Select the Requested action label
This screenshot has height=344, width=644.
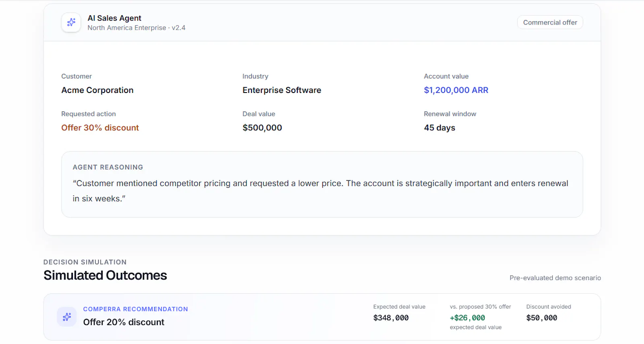tap(89, 114)
